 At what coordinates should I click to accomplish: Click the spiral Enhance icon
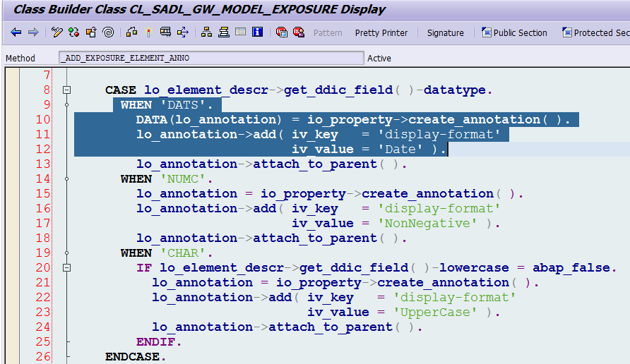tap(109, 32)
